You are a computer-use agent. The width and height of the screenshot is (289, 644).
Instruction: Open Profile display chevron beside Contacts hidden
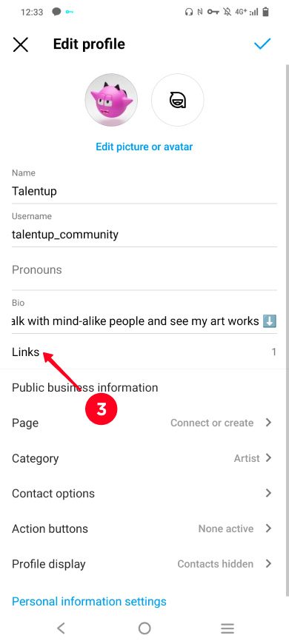[x=268, y=563]
